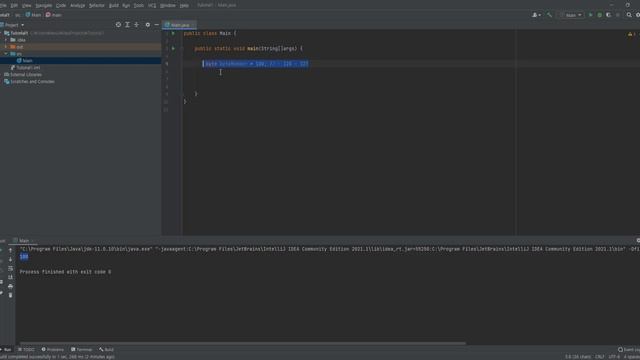Select the Tutorial1 project root folder
The width and height of the screenshot is (640, 360).
point(19,33)
